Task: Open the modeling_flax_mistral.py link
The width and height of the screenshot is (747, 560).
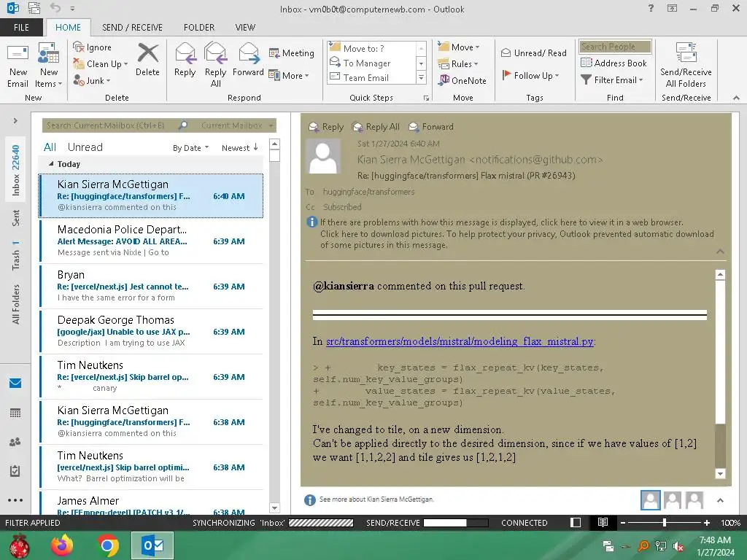Action: [460, 341]
